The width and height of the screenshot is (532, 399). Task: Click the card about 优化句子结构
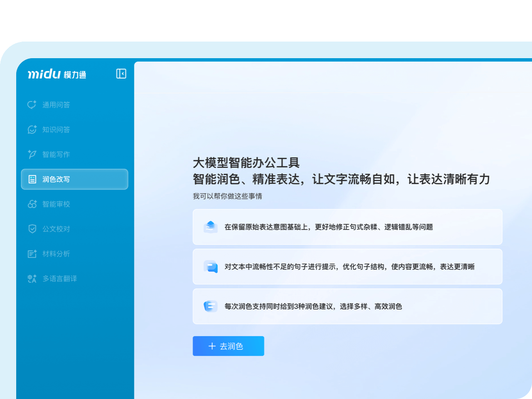347,267
